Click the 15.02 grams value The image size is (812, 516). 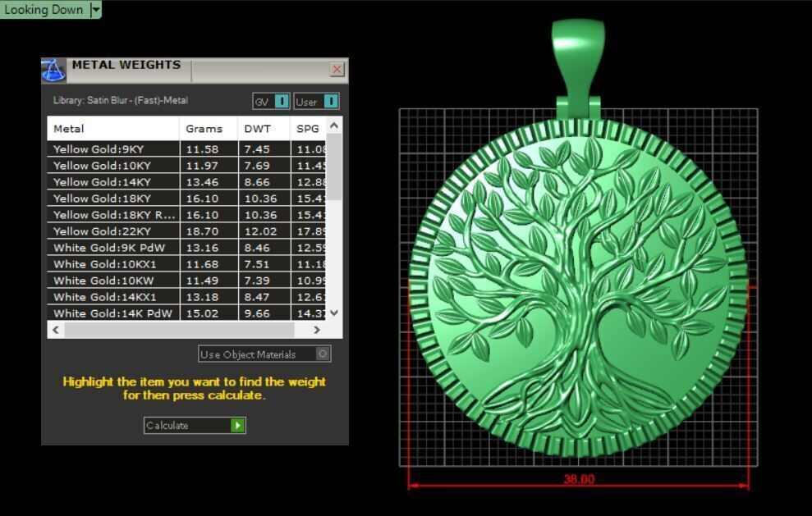202,313
